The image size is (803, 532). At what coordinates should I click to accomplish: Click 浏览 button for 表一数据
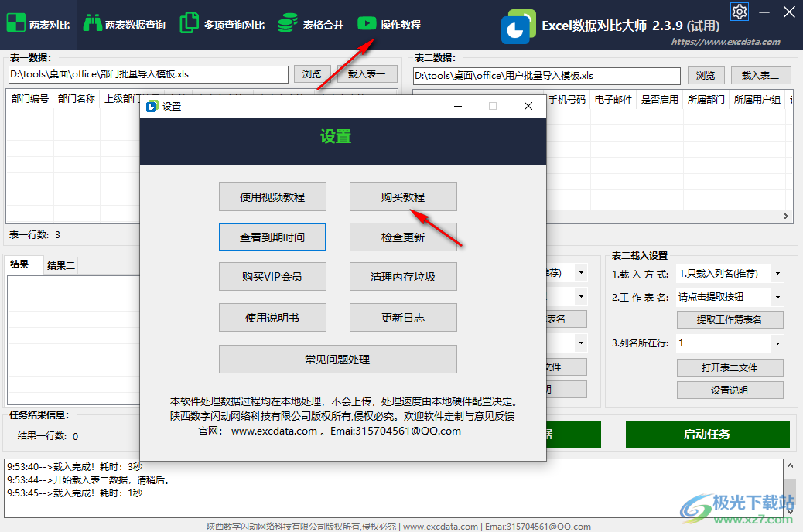coord(311,74)
